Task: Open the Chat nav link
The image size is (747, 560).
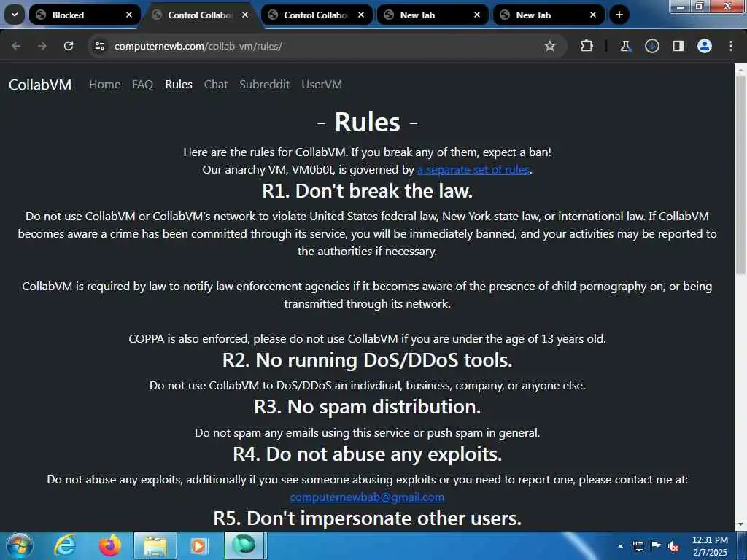Action: click(216, 85)
